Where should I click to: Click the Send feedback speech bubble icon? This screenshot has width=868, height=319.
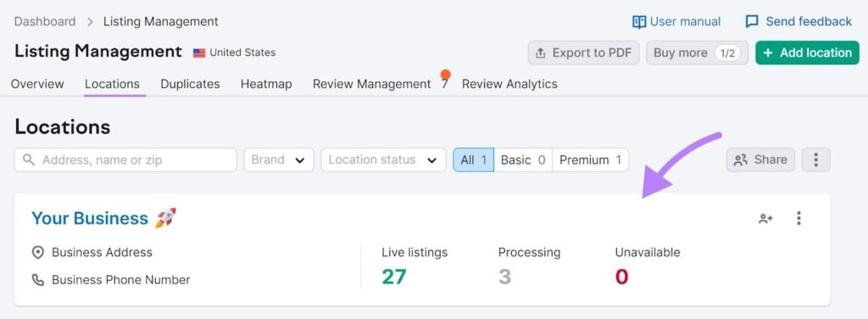point(752,21)
